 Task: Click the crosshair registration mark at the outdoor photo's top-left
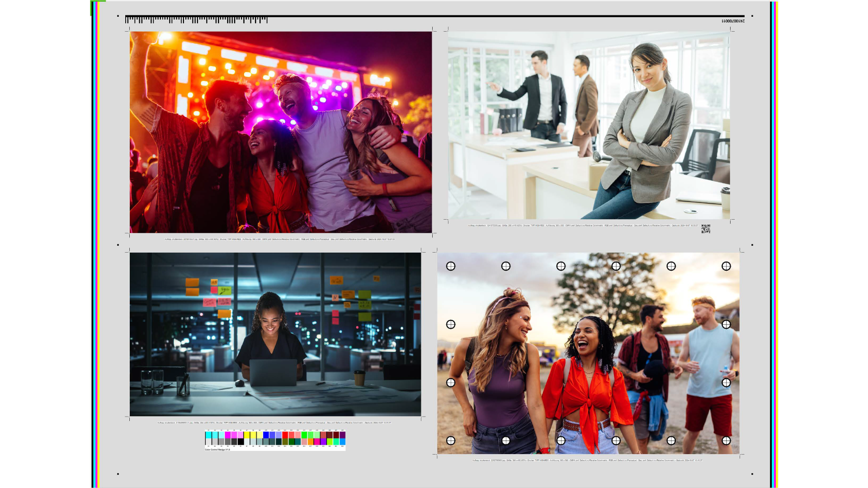coord(451,266)
